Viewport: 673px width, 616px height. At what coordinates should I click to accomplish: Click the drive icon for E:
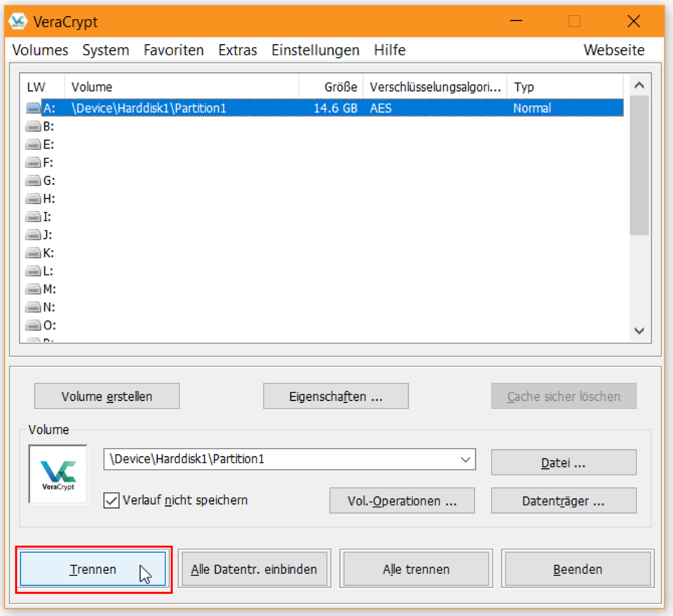(x=34, y=144)
